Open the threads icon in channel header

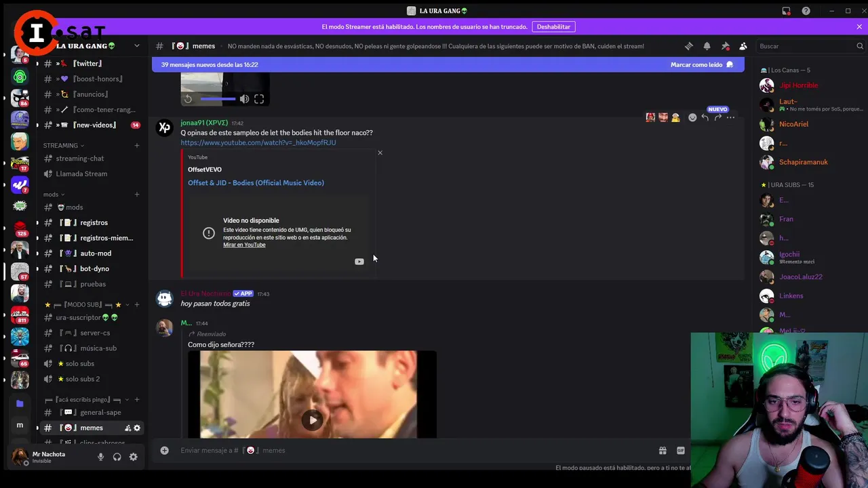tap(689, 46)
